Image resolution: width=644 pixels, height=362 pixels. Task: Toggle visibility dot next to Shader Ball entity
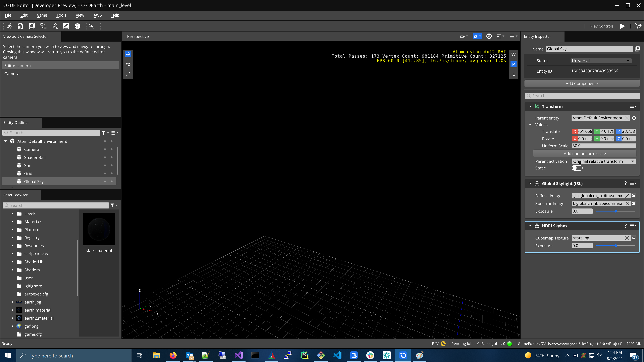105,157
